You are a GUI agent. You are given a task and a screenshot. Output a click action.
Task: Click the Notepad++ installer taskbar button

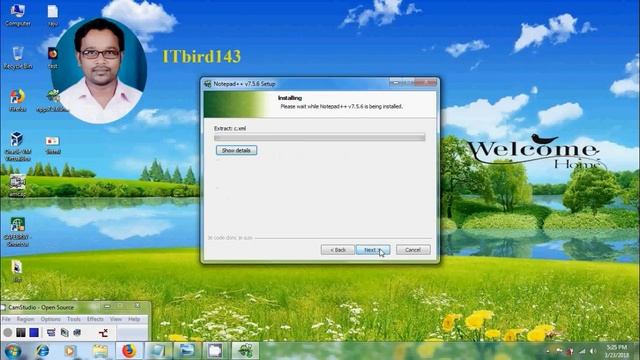pyautogui.click(x=245, y=351)
